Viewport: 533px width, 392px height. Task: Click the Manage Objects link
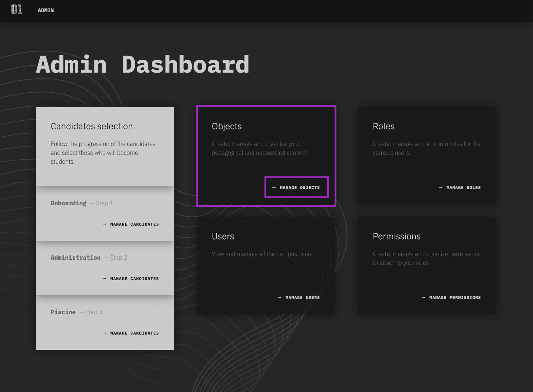[296, 187]
